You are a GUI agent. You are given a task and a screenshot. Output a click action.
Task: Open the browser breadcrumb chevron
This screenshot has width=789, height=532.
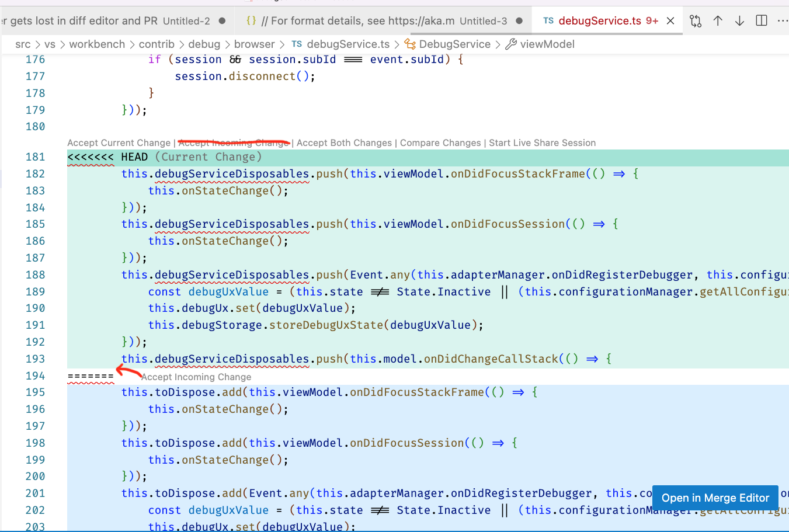pyautogui.click(x=255, y=44)
